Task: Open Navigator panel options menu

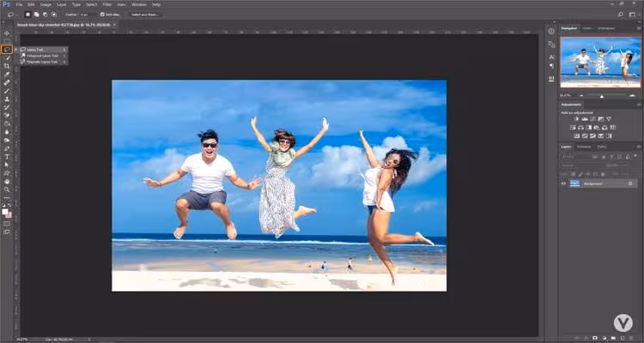Action: [638, 28]
